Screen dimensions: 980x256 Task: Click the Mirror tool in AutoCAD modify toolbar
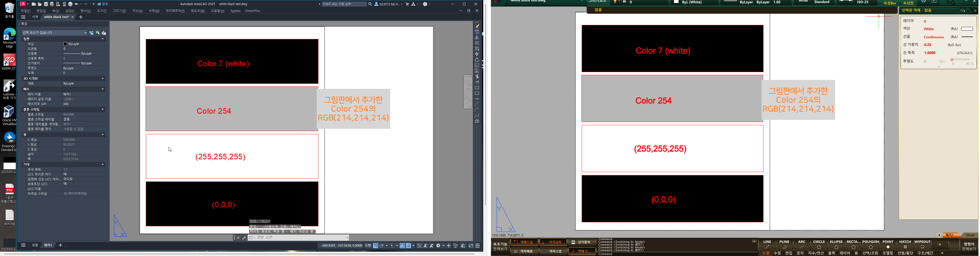point(477,38)
